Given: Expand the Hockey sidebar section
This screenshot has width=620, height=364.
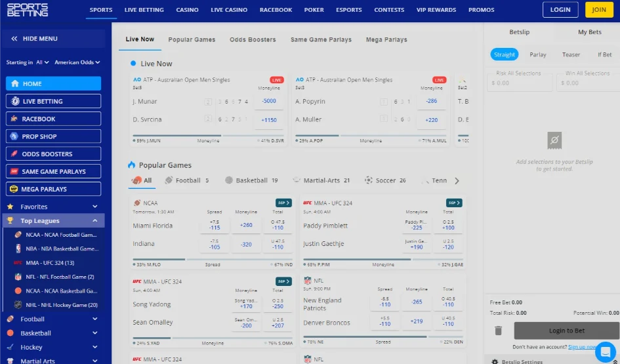Looking at the screenshot, I should (x=95, y=347).
